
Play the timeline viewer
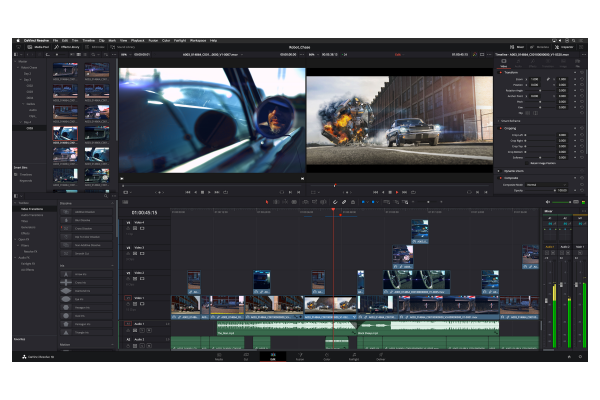coord(397,192)
